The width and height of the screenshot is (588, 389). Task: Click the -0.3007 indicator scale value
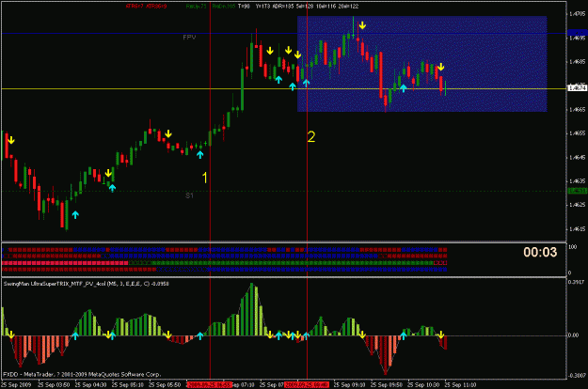click(577, 375)
